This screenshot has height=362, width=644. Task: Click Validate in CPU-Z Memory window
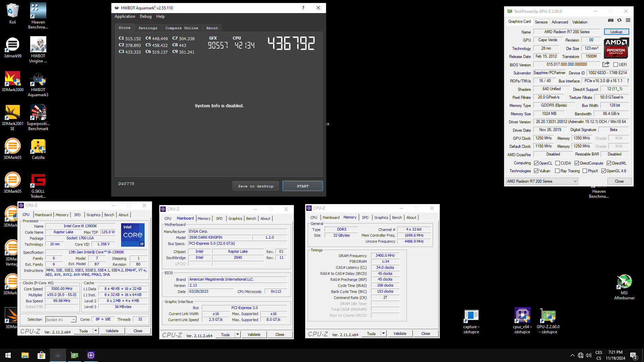[400, 334]
